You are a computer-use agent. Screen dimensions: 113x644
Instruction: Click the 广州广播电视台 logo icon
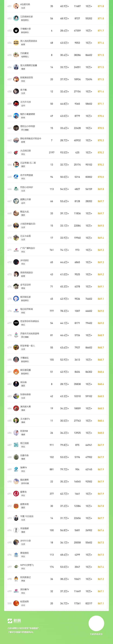[16, 250]
